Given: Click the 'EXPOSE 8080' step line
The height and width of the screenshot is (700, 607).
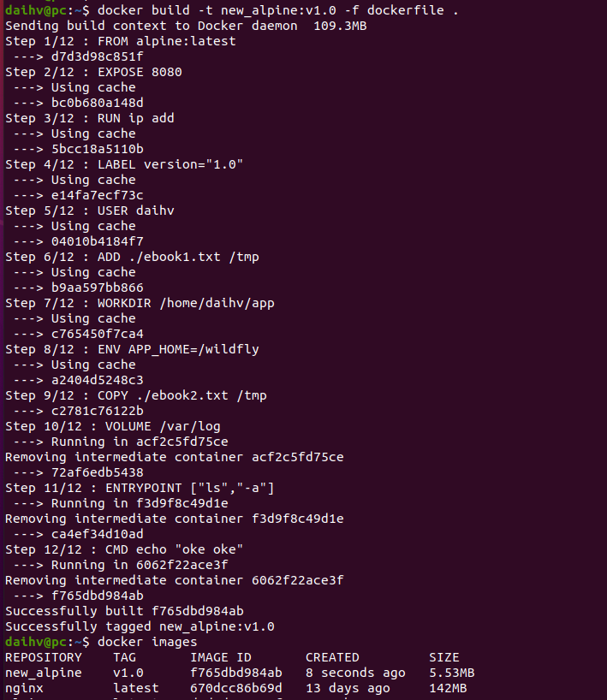Looking at the screenshot, I should 93,72.
